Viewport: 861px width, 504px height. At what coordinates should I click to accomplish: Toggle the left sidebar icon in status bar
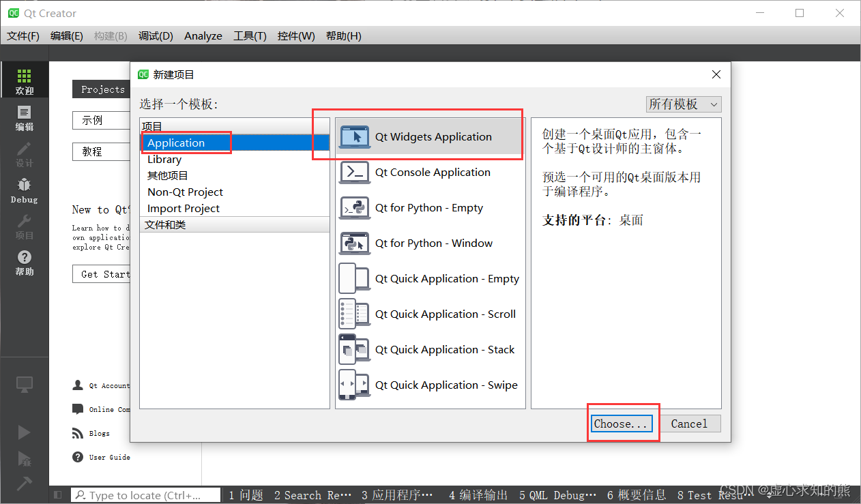(x=58, y=495)
